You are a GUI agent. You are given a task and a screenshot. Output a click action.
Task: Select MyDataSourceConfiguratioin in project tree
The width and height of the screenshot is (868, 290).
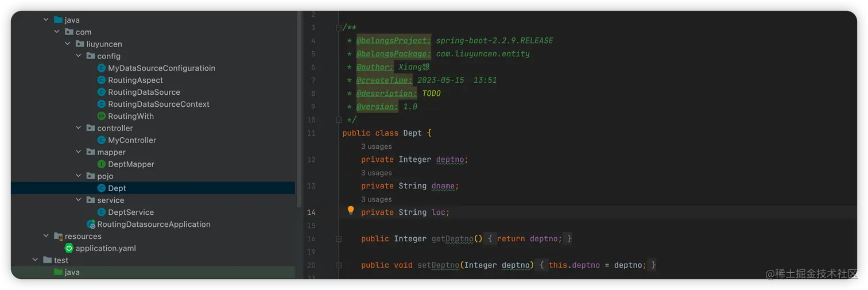click(162, 68)
